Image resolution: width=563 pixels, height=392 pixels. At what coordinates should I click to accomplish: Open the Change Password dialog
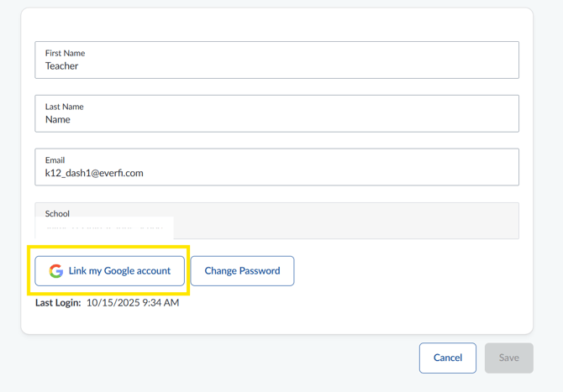coord(242,271)
